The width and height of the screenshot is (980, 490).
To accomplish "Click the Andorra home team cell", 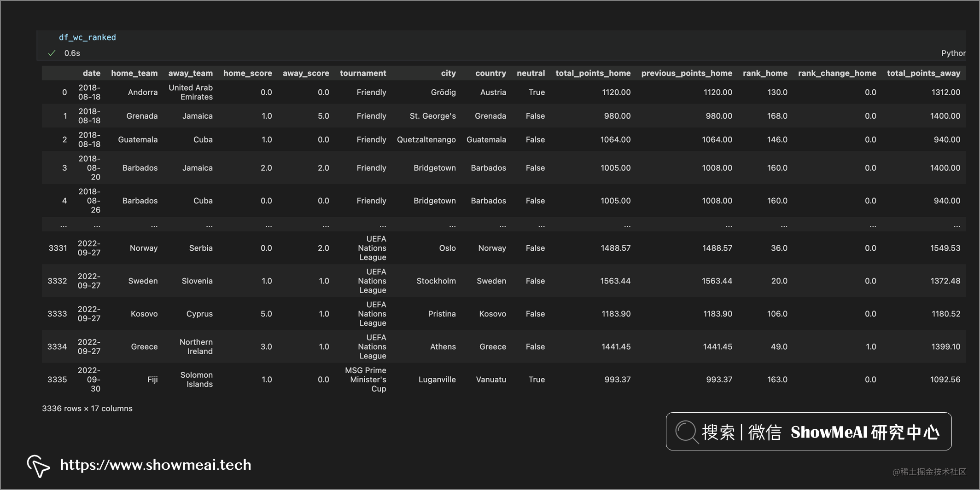I will coord(143,92).
